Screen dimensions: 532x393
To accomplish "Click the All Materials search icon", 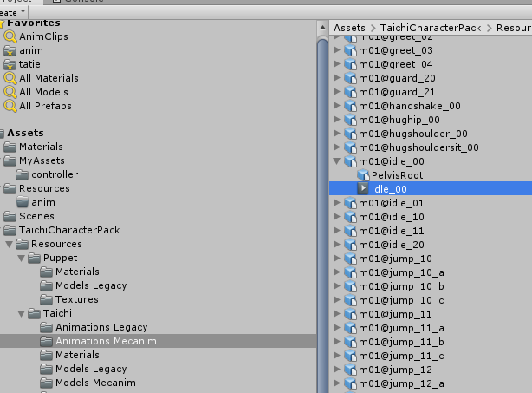I will pos(10,78).
